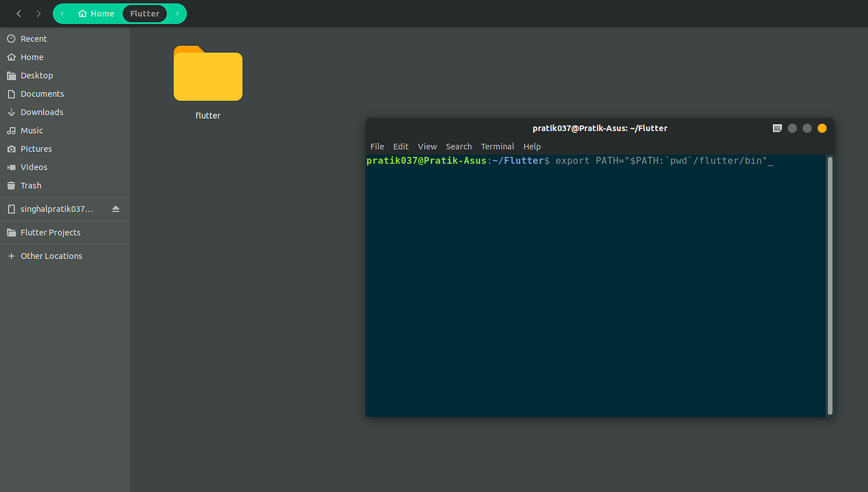
Task: Open the Terminal menu
Action: tap(497, 146)
